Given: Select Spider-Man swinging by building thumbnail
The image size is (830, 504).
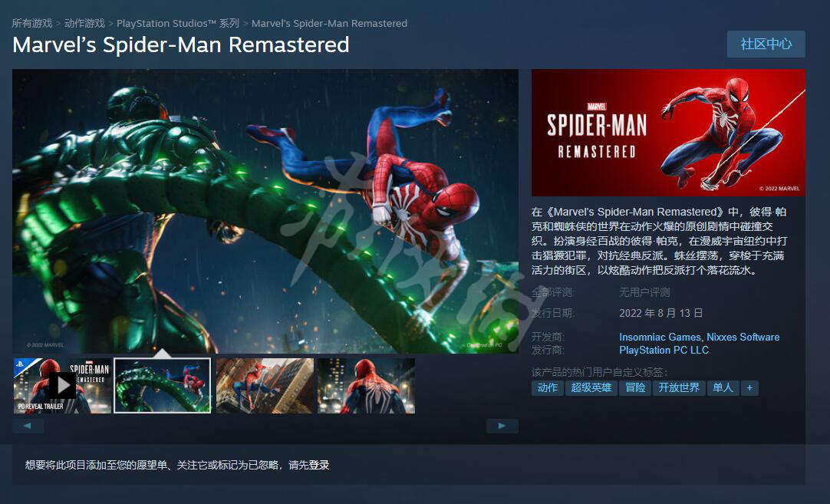Looking at the screenshot, I should pos(265,386).
